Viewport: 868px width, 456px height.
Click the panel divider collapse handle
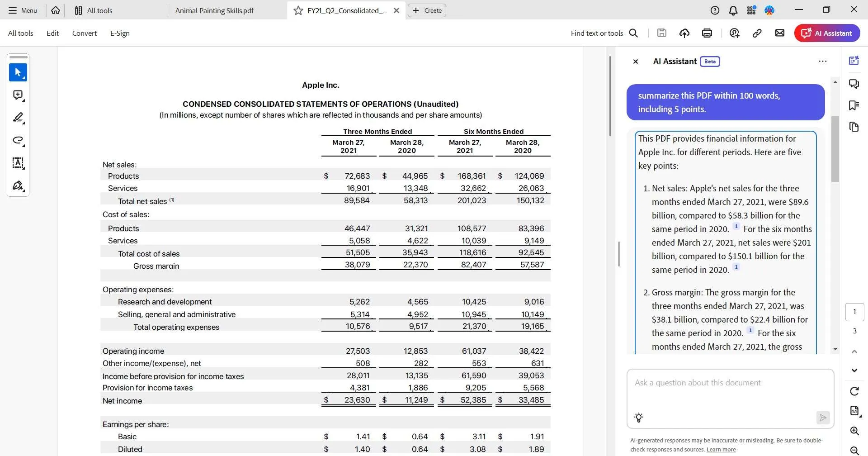pos(619,254)
